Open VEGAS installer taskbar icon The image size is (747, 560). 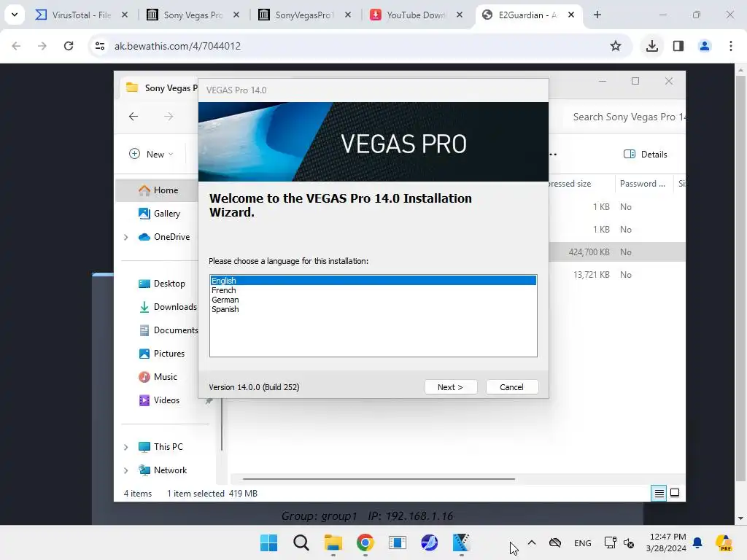tap(461, 542)
